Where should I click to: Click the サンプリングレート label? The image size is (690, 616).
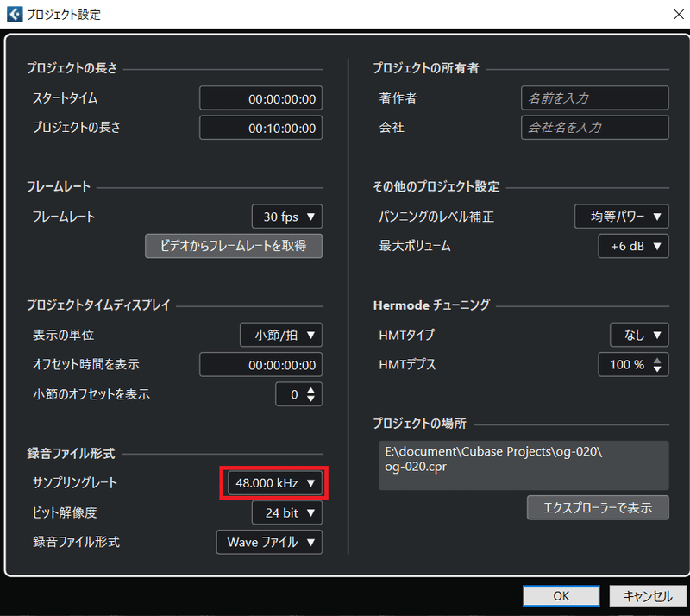tap(75, 482)
